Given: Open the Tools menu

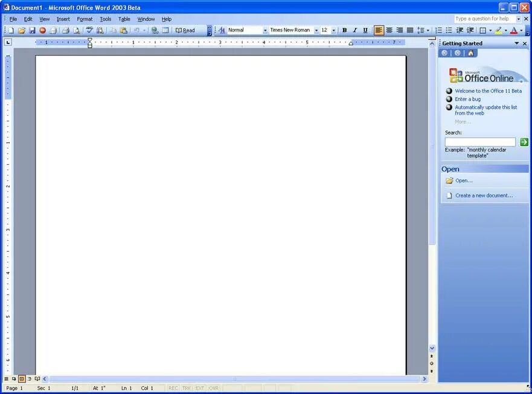Looking at the screenshot, I should point(106,19).
